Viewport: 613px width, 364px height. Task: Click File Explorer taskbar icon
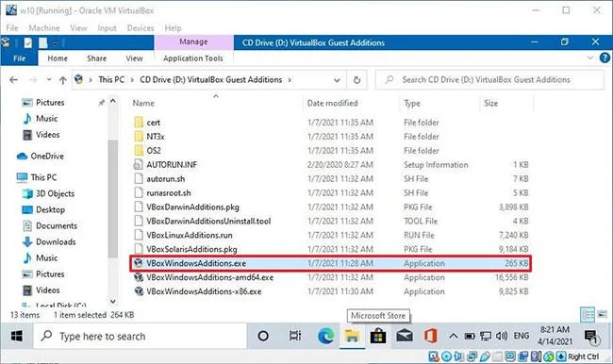point(352,336)
